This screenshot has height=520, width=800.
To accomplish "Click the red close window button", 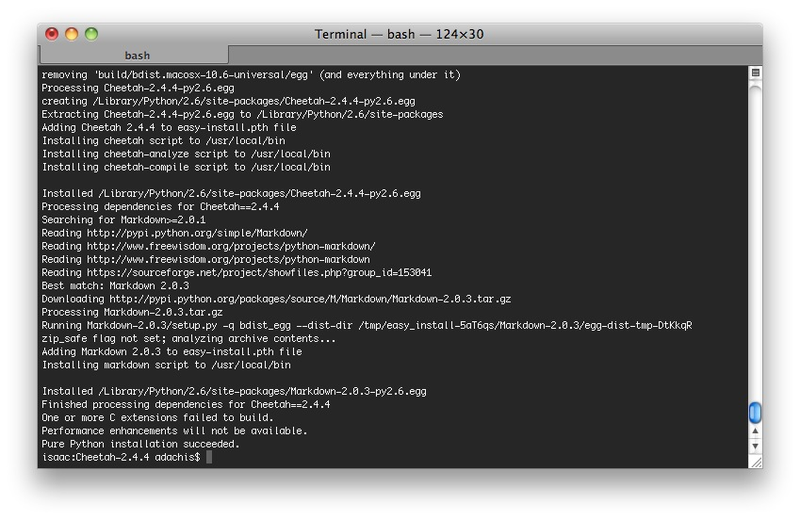I will coord(52,34).
